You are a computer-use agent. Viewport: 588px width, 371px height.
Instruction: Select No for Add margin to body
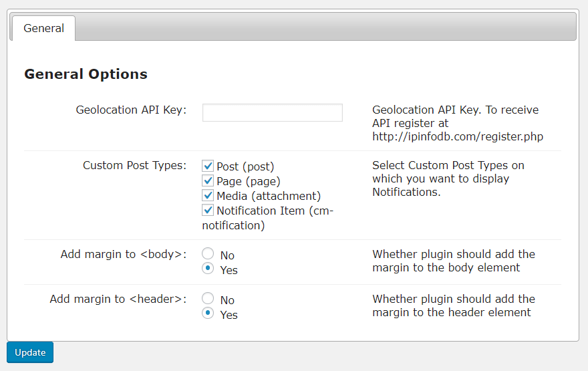[x=208, y=254]
